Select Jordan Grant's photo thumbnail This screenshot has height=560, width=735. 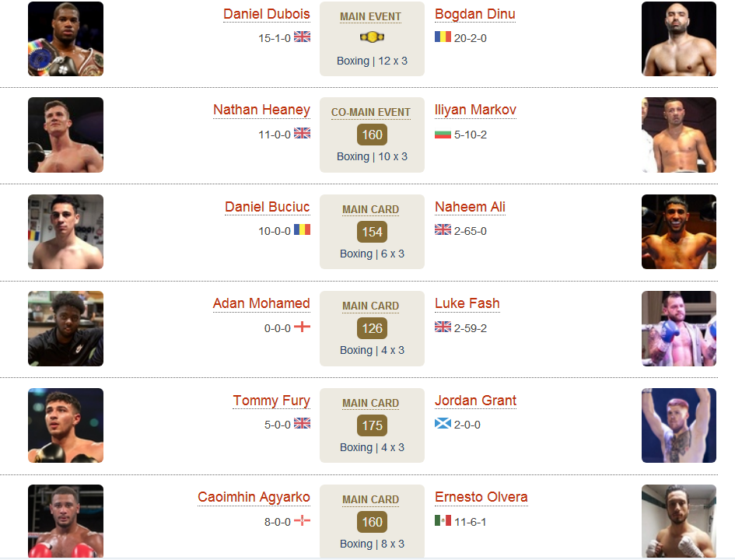[679, 425]
